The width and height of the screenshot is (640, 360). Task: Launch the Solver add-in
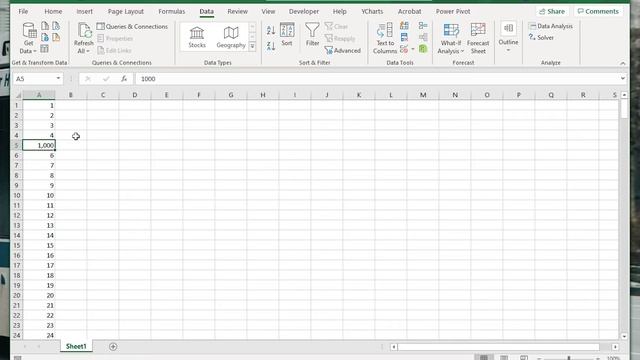pos(541,38)
